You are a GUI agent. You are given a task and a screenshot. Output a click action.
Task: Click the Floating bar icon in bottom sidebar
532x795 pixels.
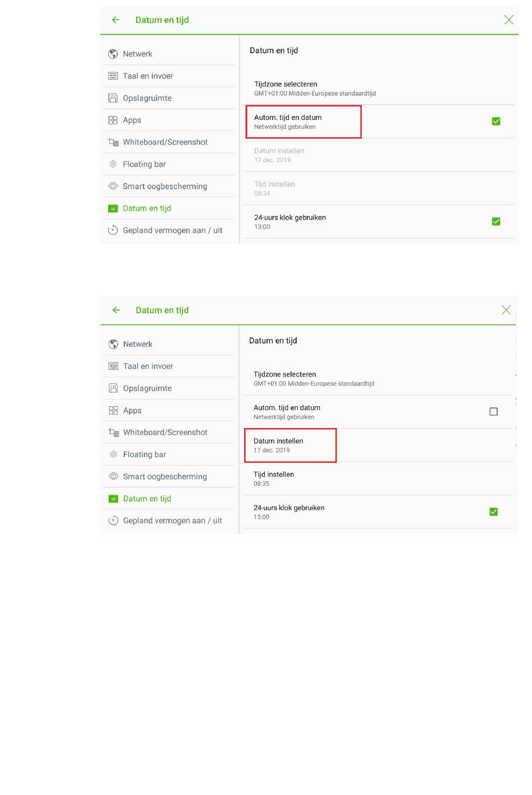coord(113,454)
